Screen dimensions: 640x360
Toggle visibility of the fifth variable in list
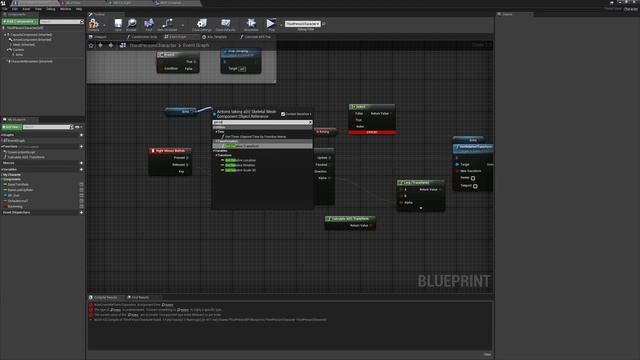82,207
